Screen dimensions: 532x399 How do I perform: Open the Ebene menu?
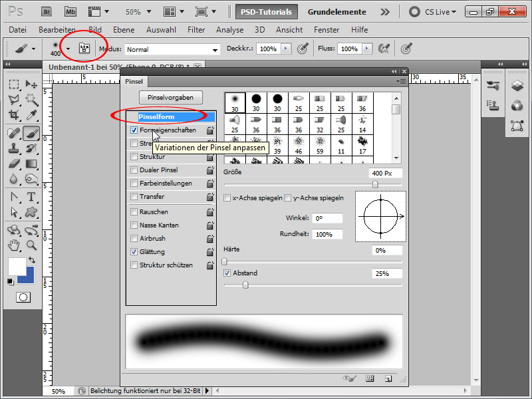[124, 30]
